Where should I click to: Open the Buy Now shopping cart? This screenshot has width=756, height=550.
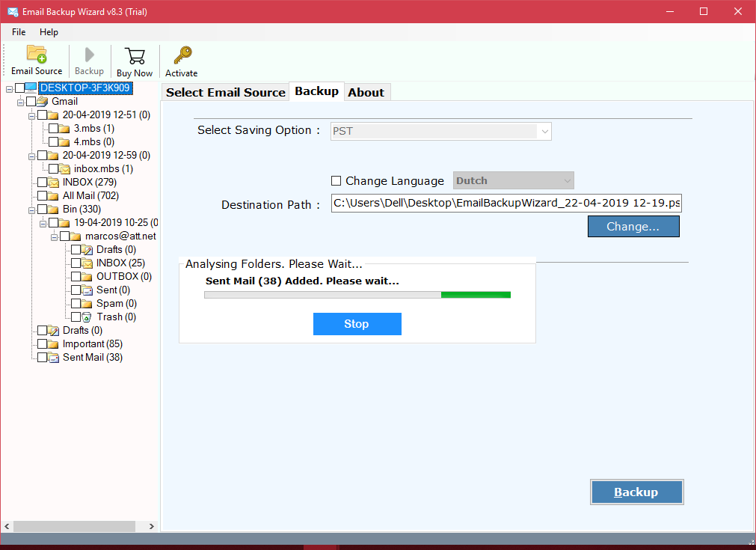135,56
